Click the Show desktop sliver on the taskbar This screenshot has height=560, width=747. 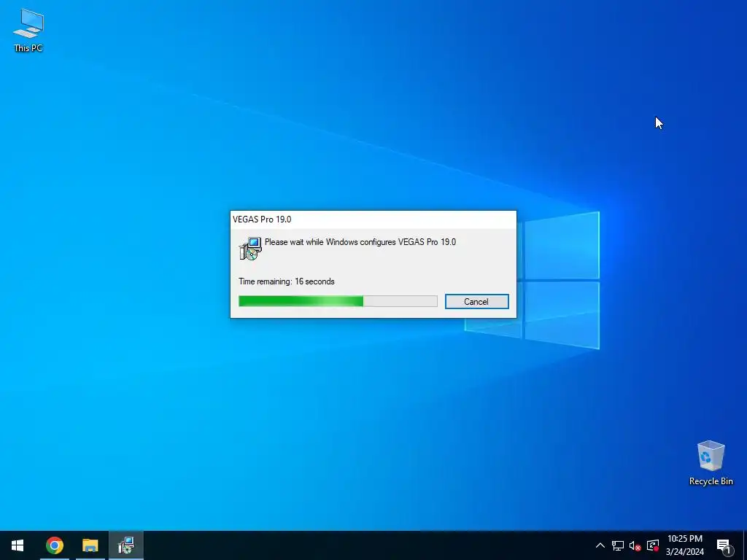(x=745, y=545)
